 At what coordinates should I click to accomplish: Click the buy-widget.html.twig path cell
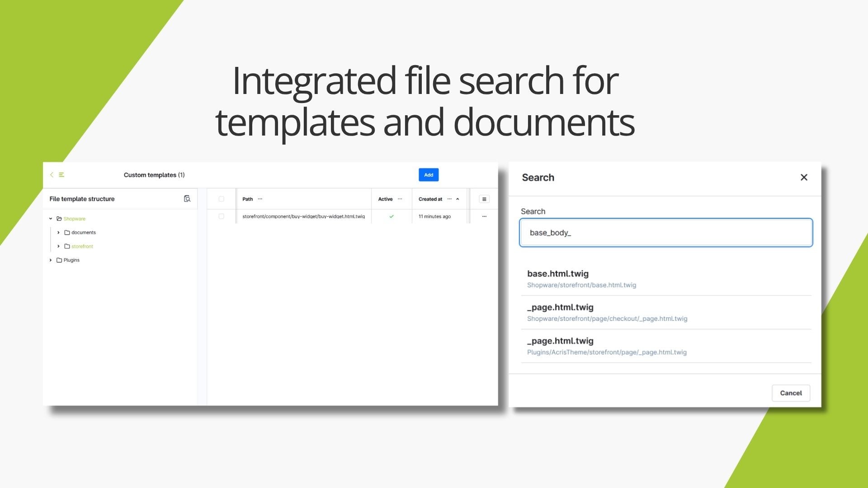303,216
